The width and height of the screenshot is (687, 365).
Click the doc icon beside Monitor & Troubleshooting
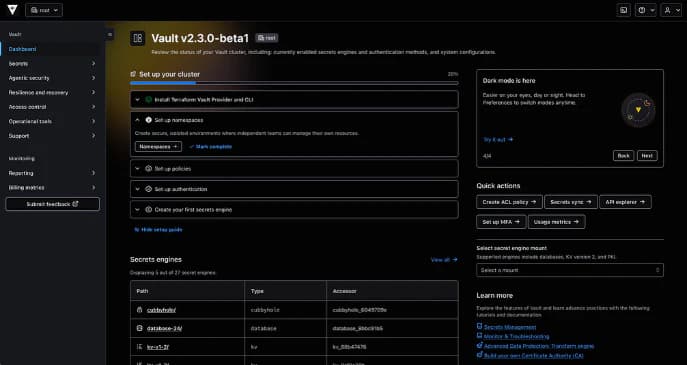tap(479, 336)
